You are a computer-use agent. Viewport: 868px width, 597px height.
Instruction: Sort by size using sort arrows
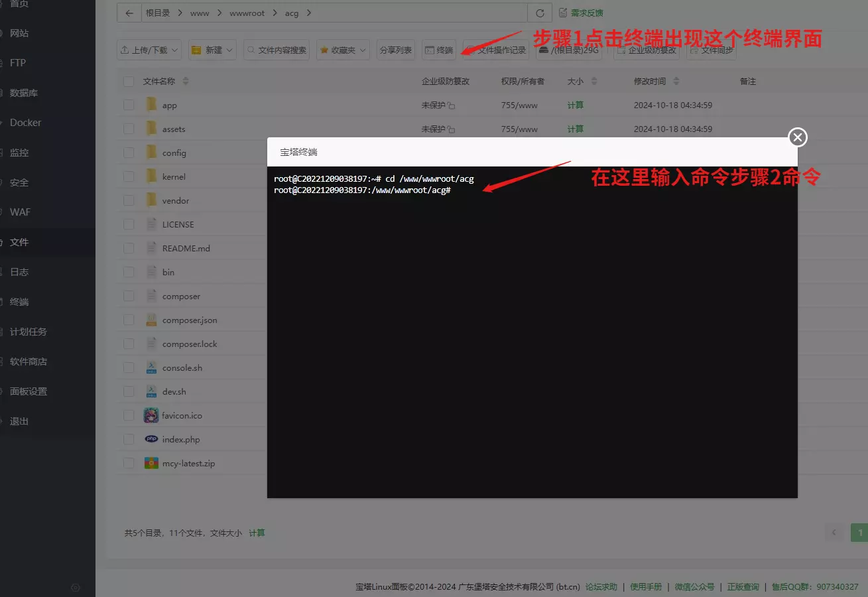(594, 81)
